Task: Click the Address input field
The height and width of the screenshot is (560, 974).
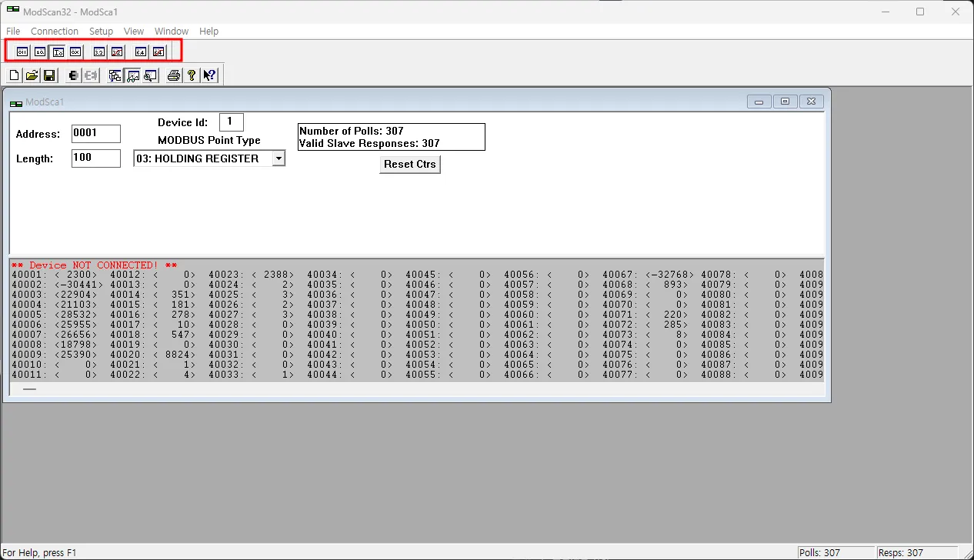Action: [x=96, y=134]
